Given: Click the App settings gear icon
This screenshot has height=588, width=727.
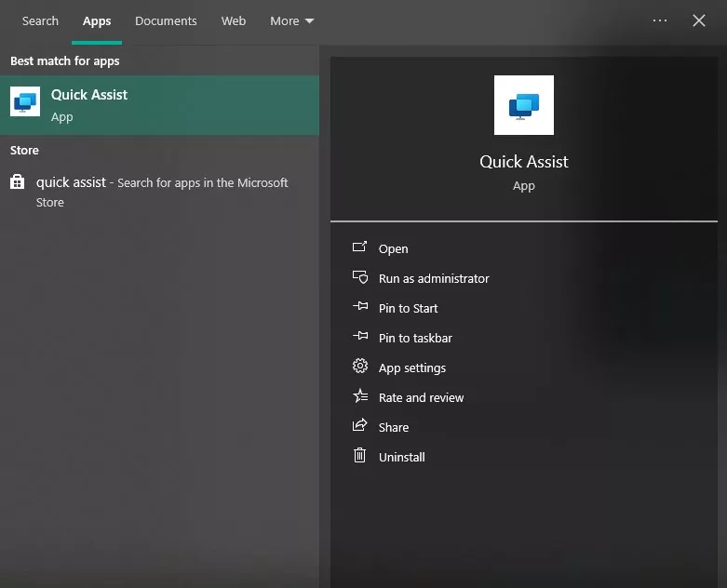Looking at the screenshot, I should (x=360, y=366).
